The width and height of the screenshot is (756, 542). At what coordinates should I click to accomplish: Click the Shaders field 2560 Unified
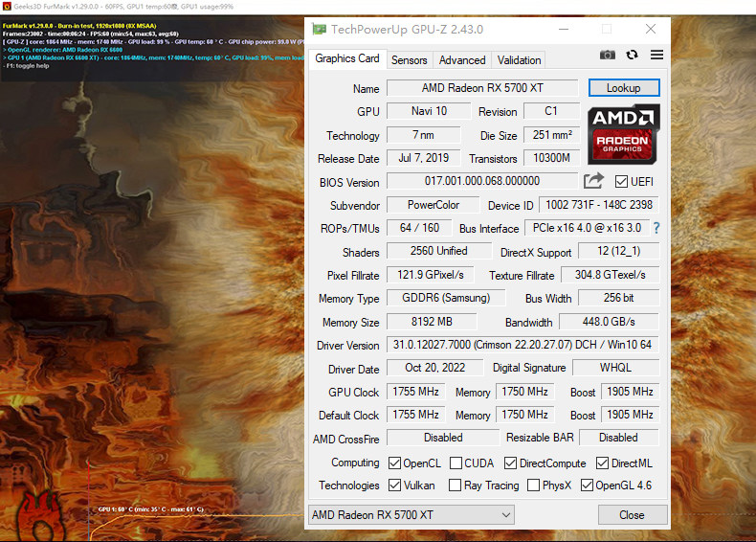438,252
